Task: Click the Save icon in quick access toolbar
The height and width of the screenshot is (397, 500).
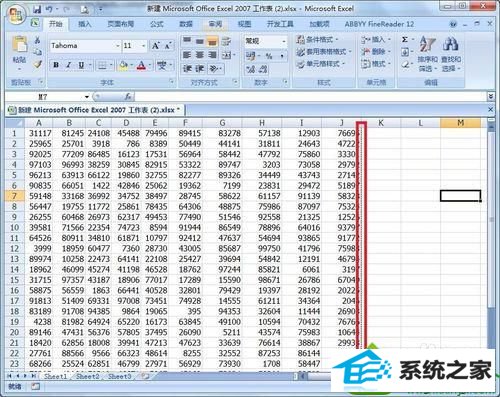Action: click(x=37, y=9)
